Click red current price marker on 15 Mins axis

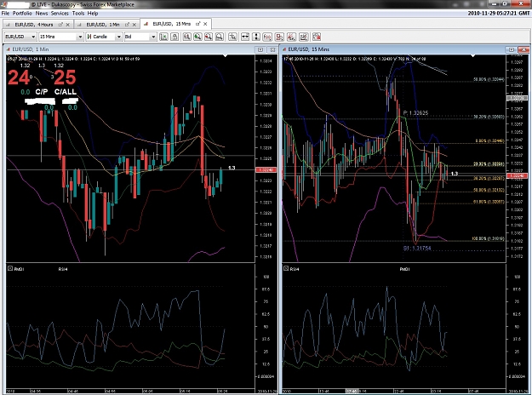tap(517, 175)
